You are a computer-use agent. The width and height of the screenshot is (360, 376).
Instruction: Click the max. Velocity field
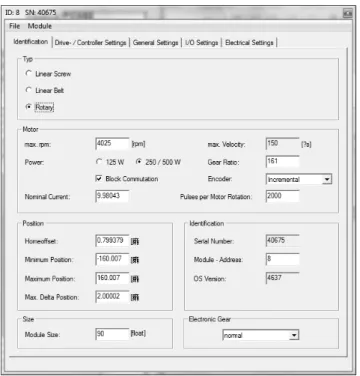point(282,144)
